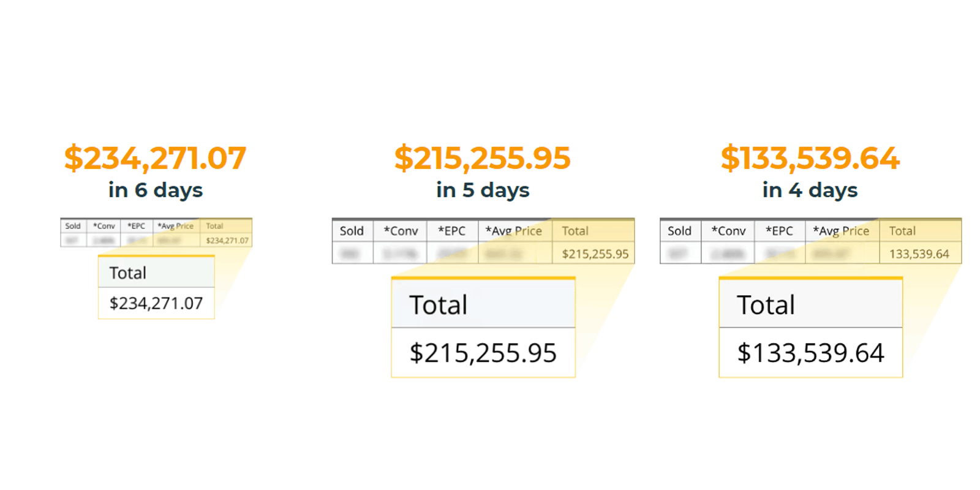Click the $234,271.07 orange headline
980x490 pixels.
(x=156, y=158)
